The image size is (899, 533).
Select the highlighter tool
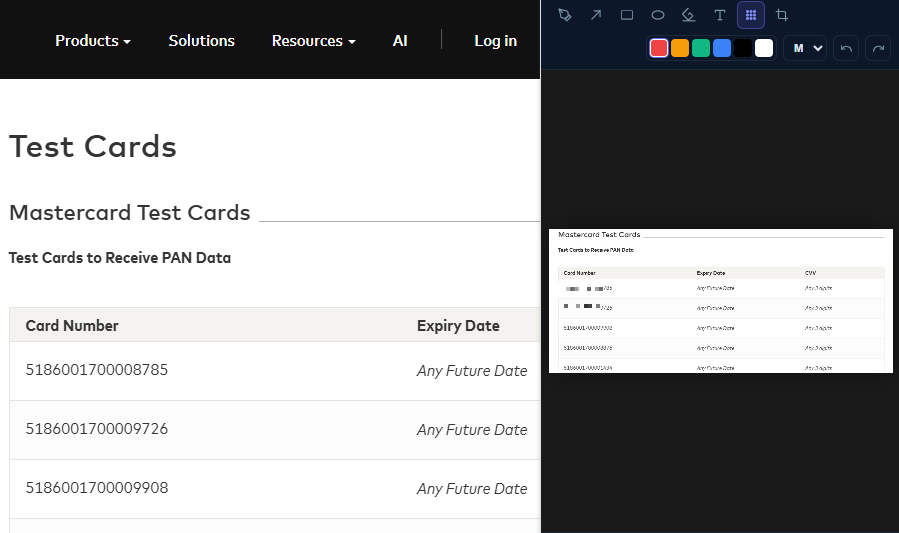click(x=689, y=15)
